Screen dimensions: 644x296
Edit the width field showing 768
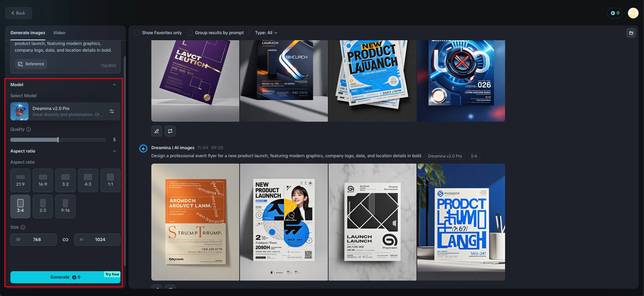[34, 240]
